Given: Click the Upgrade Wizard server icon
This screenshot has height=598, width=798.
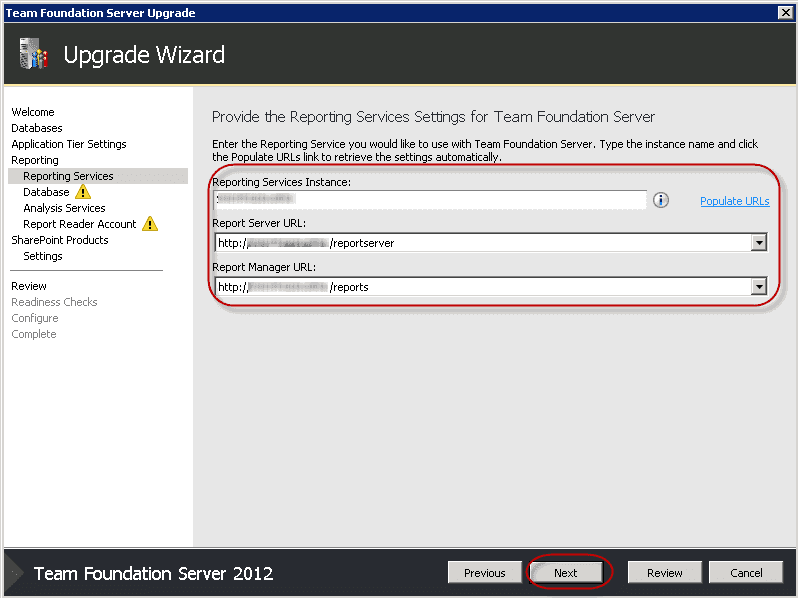Looking at the screenshot, I should coord(33,54).
